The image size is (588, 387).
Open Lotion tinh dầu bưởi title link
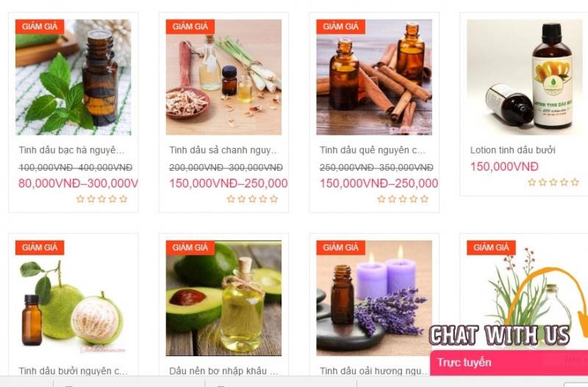tap(512, 150)
